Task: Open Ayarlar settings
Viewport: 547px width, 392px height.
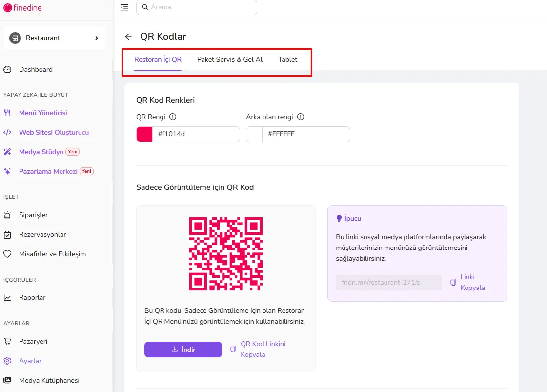Action: [30, 361]
